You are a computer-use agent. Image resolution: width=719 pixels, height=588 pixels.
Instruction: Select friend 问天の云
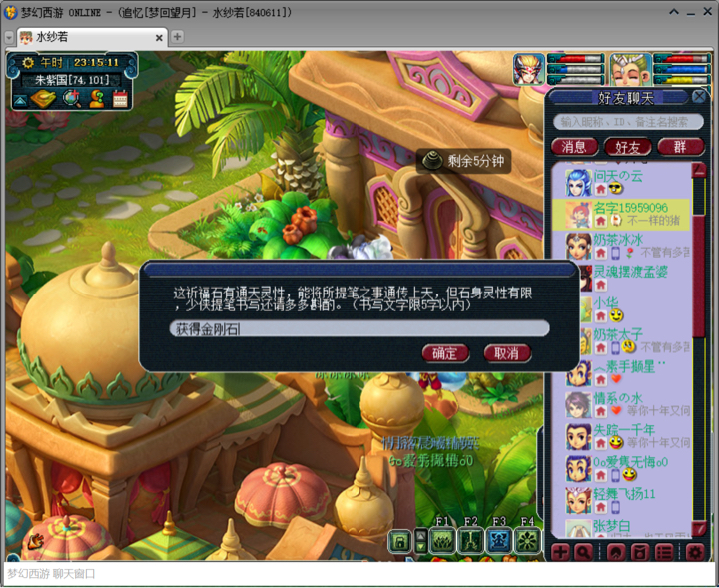tap(621, 182)
